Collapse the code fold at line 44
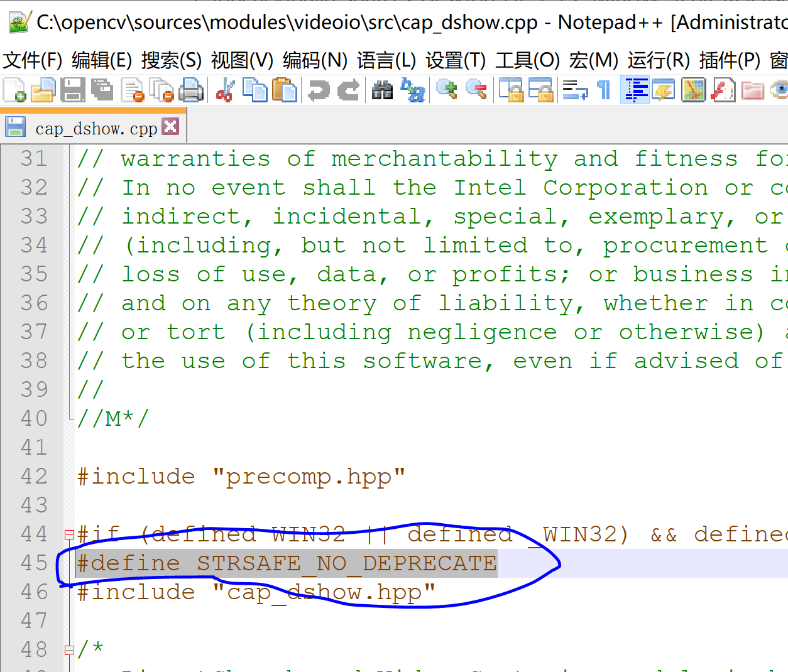This screenshot has width=788, height=672. pos(68,534)
